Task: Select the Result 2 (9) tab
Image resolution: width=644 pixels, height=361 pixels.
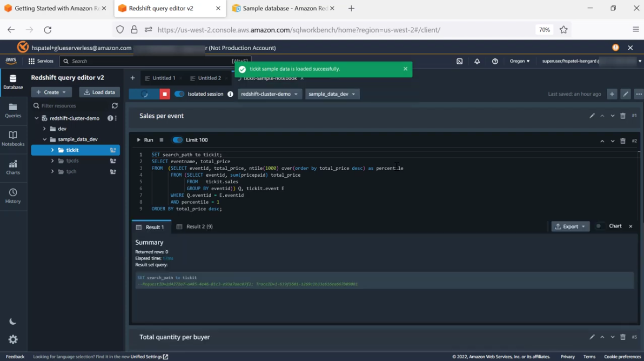Action: tap(195, 226)
